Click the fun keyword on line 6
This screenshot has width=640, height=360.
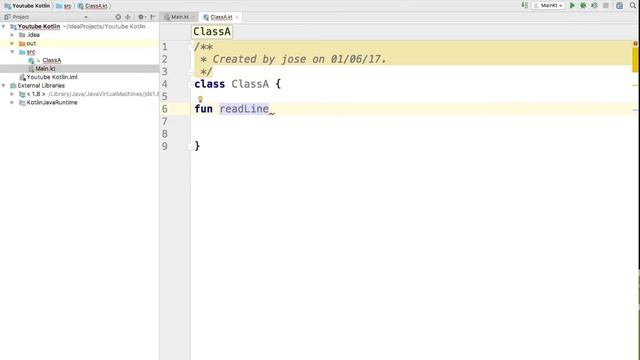pyautogui.click(x=203, y=109)
